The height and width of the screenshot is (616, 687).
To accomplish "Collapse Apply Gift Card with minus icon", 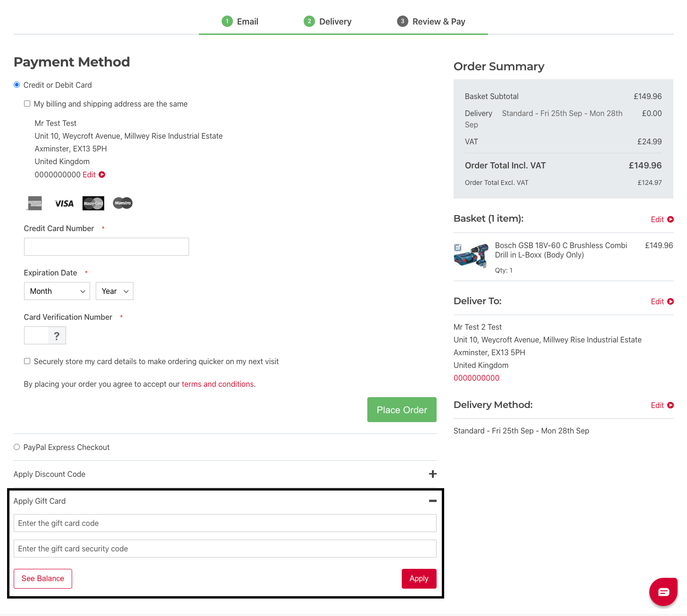I will click(x=433, y=501).
